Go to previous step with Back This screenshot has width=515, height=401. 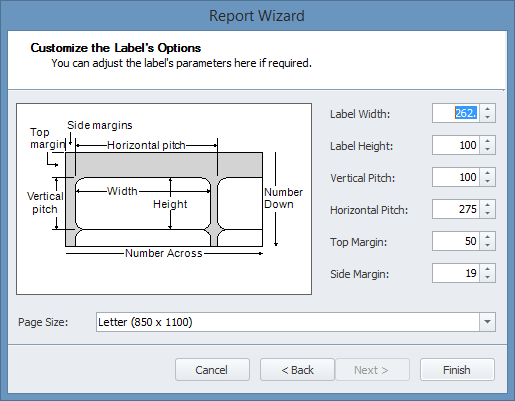click(x=297, y=370)
